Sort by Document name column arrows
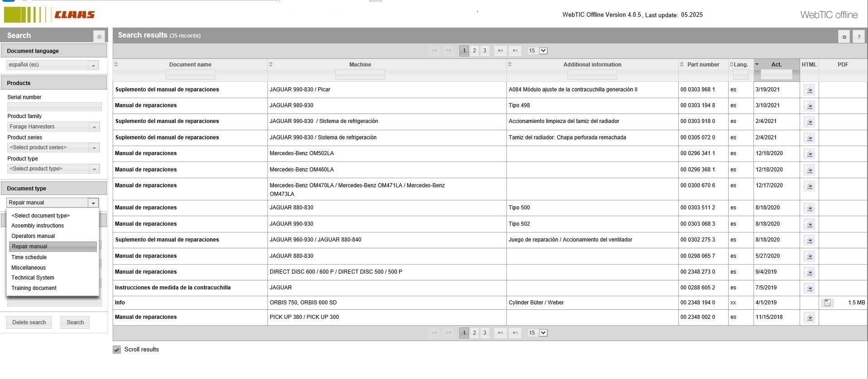The height and width of the screenshot is (379, 868). 116,64
